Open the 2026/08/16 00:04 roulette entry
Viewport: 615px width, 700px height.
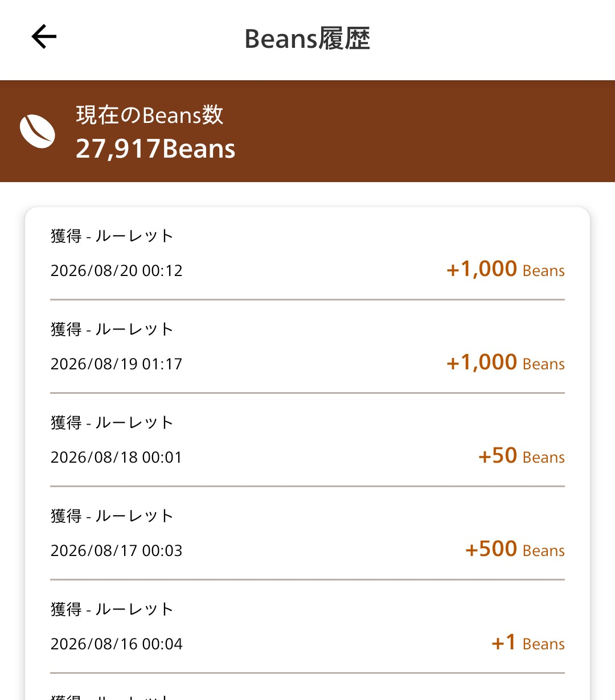pos(307,627)
